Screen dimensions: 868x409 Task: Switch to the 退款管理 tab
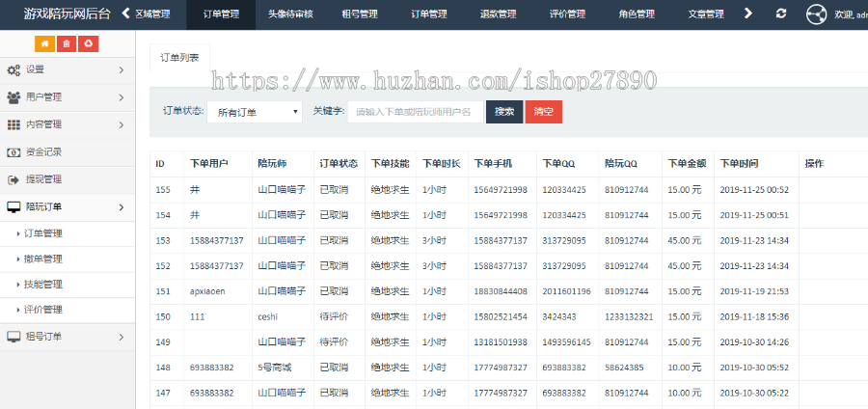499,14
